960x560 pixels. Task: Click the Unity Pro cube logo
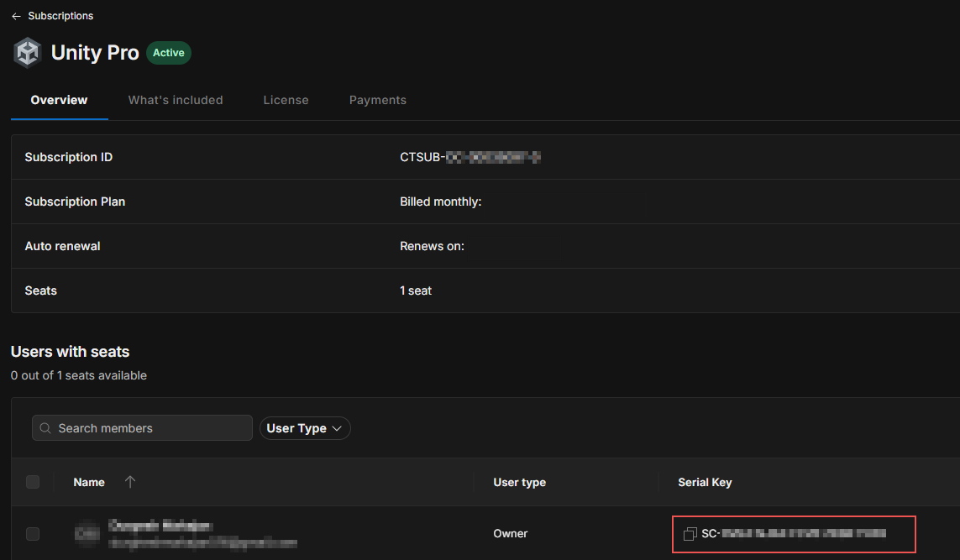[27, 52]
